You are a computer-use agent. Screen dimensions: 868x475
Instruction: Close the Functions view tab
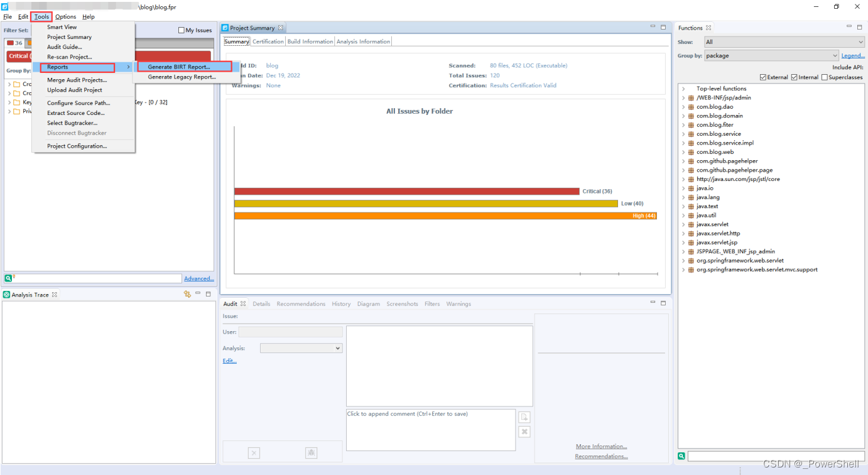click(708, 28)
